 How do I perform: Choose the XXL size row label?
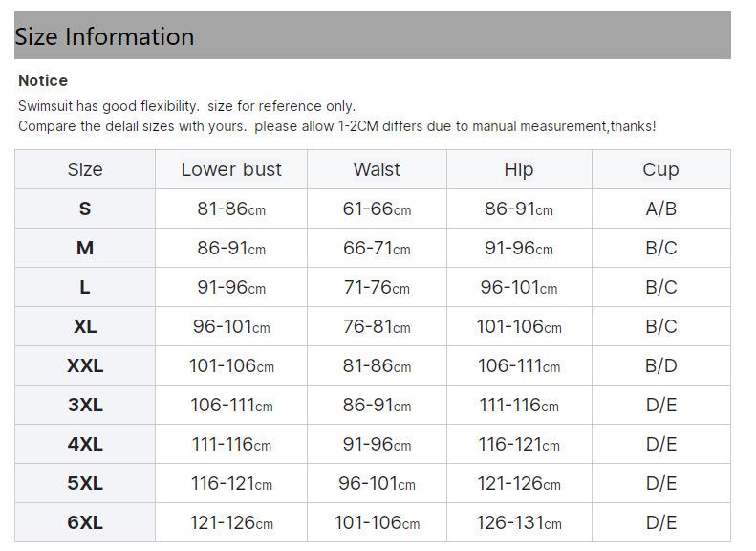(85, 366)
